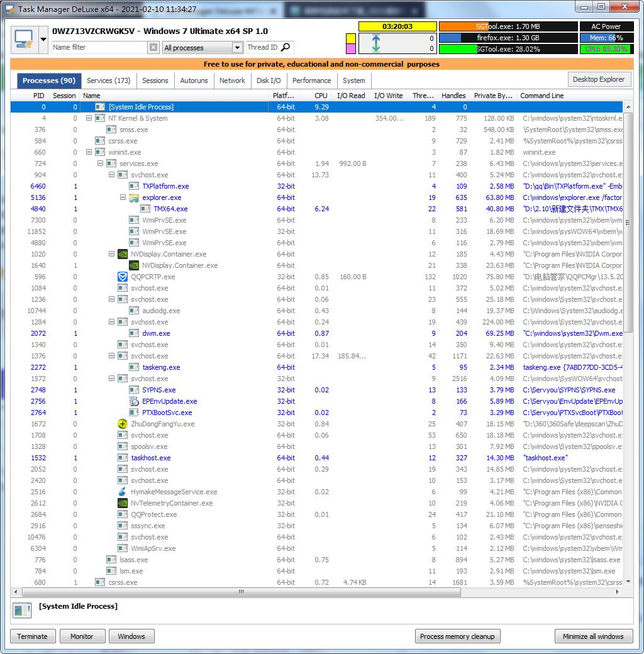Click the Monitor button
Screen dimensions: 644x654
82,636
